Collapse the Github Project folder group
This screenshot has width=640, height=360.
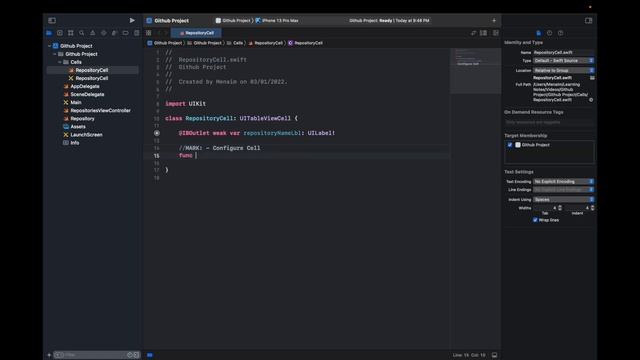(55, 54)
